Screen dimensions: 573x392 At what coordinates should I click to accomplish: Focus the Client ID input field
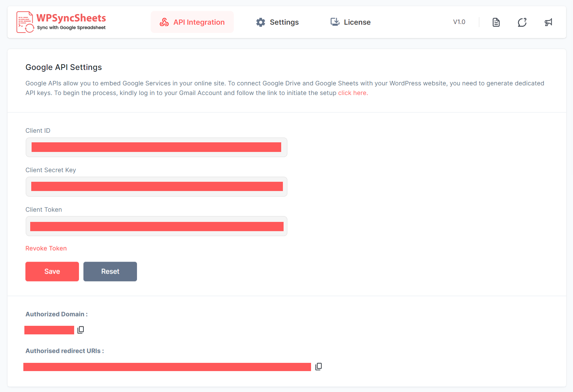click(x=156, y=147)
